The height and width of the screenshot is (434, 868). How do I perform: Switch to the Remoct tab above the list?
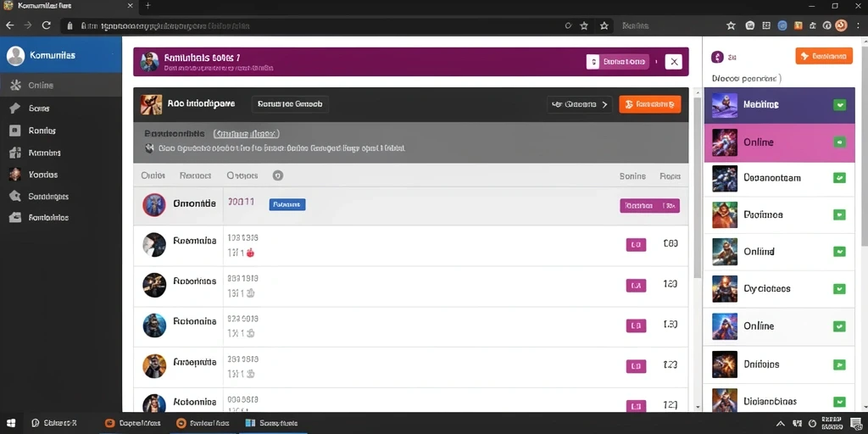196,175
